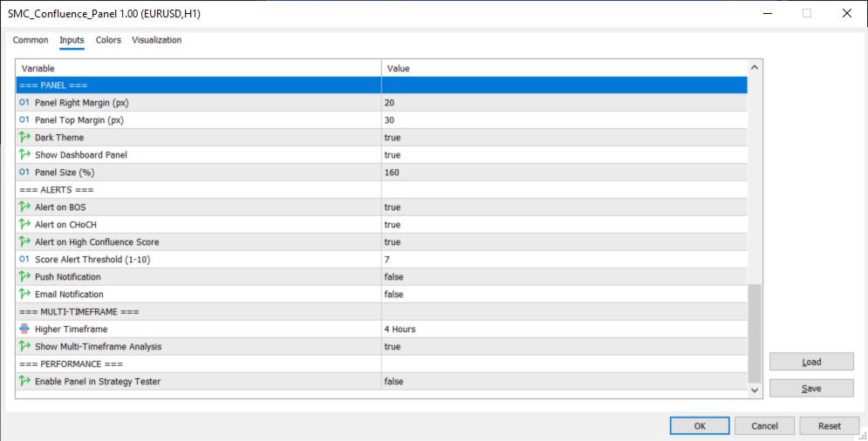Click the boolean icon beside Alert on BOS

click(24, 207)
